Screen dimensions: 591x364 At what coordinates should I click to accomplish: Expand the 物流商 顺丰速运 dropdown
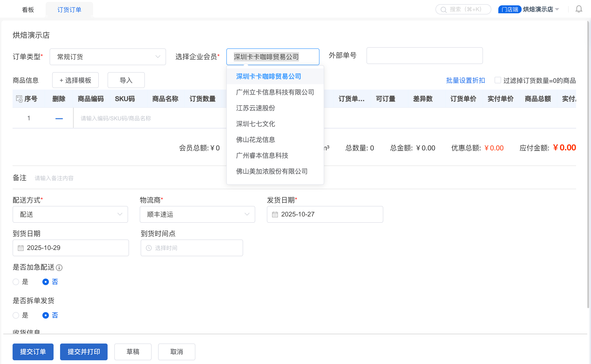197,214
